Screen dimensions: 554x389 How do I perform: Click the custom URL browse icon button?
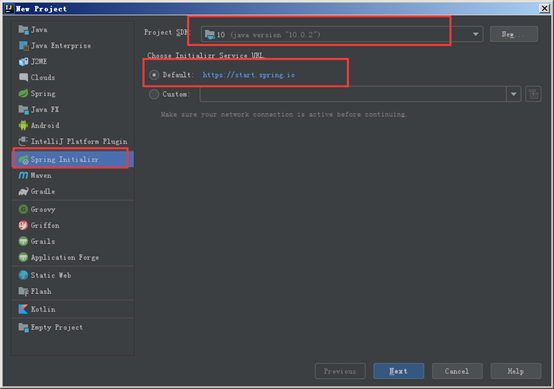(x=533, y=94)
